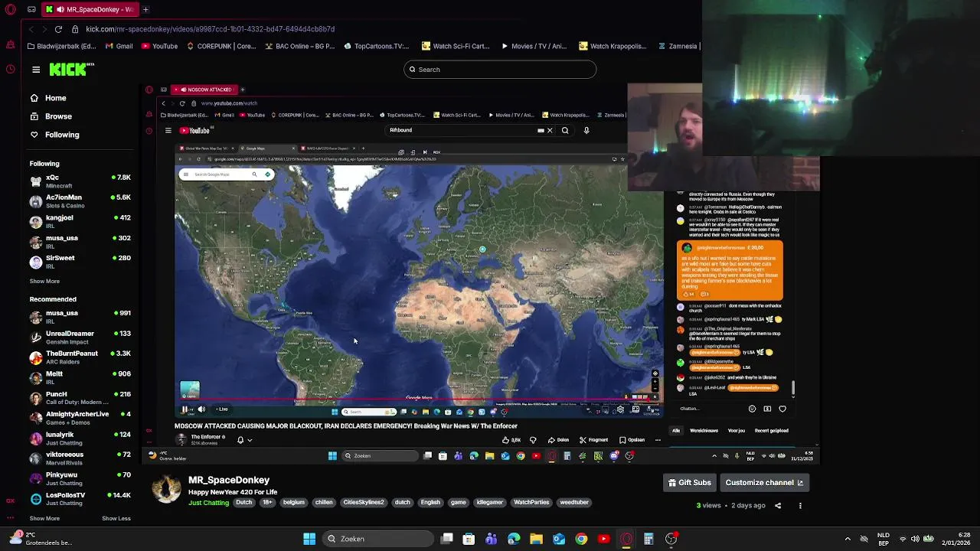Open the Windows Start menu
The width and height of the screenshot is (980, 551).
(x=309, y=539)
